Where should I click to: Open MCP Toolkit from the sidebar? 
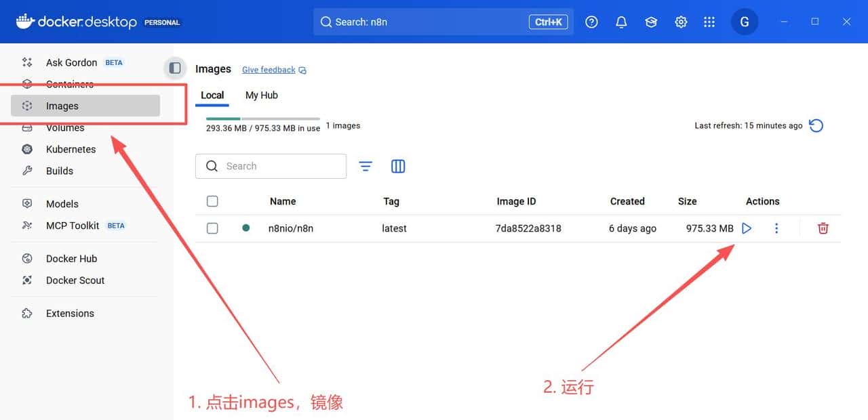pos(73,225)
